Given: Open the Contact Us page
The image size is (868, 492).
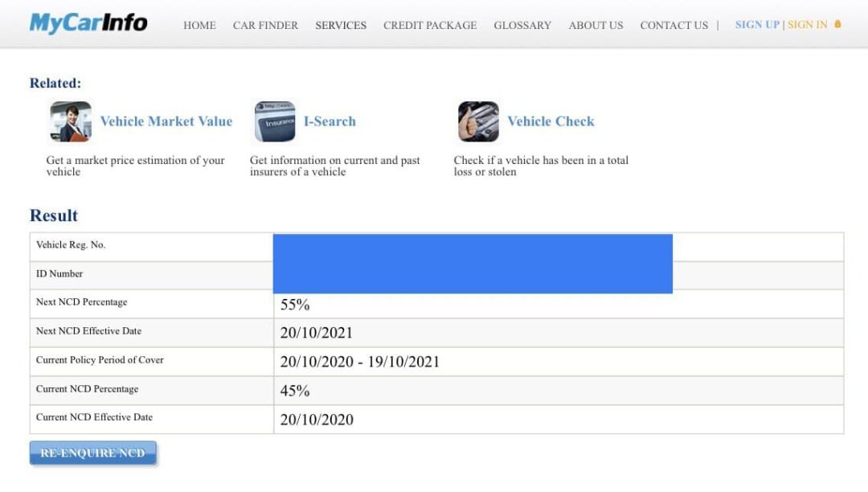Looking at the screenshot, I should pyautogui.click(x=674, y=26).
